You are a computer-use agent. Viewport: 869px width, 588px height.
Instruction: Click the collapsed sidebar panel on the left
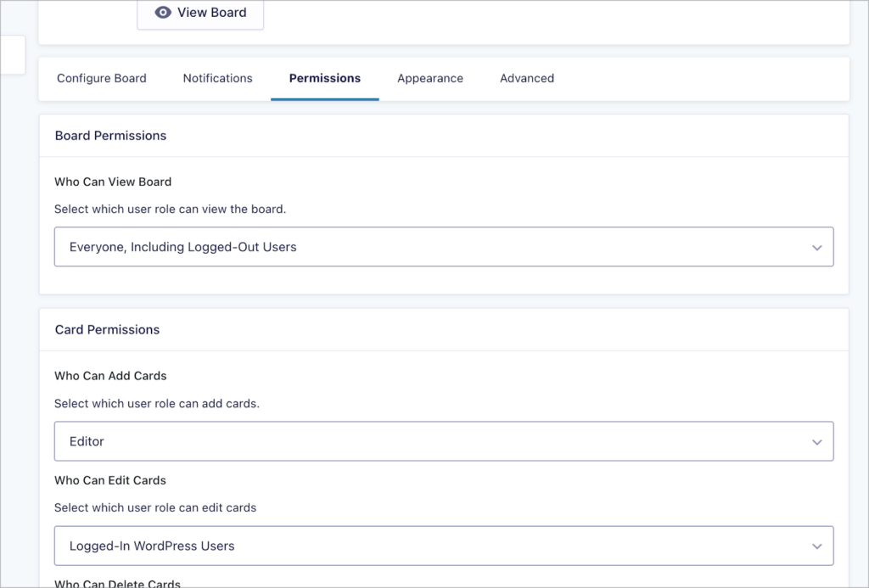coord(12,54)
